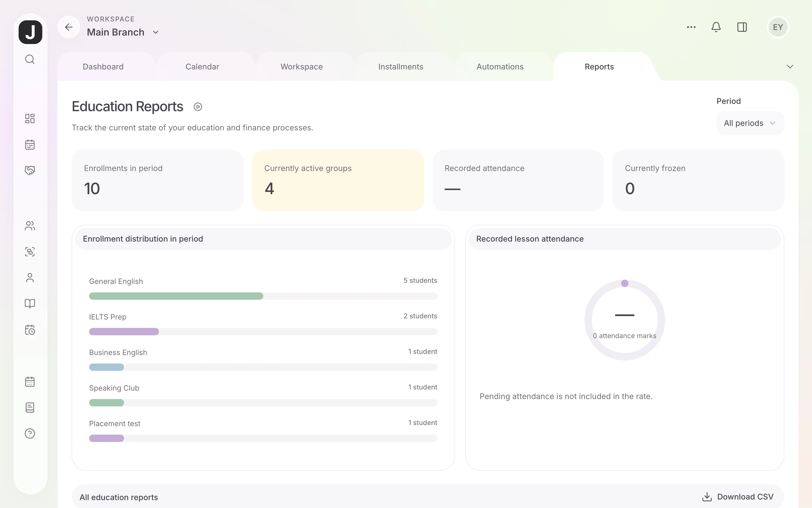Select the Currently frozen card

698,180
